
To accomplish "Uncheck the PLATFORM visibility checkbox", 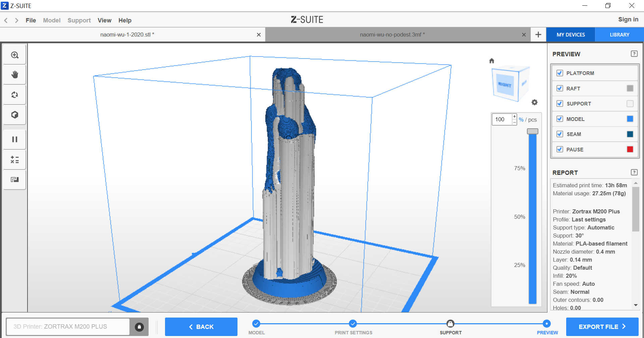I will (559, 73).
